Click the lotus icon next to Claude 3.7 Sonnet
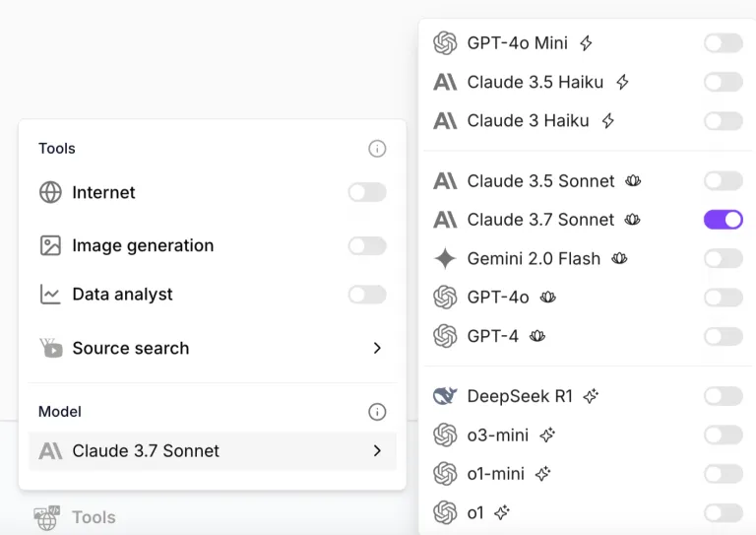Screen dimensions: 756x535 coord(633,220)
